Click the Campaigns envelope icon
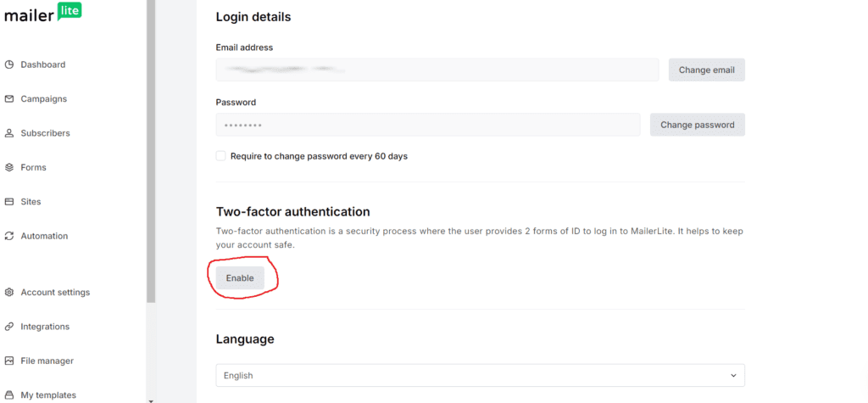868x403 pixels. pos(9,99)
